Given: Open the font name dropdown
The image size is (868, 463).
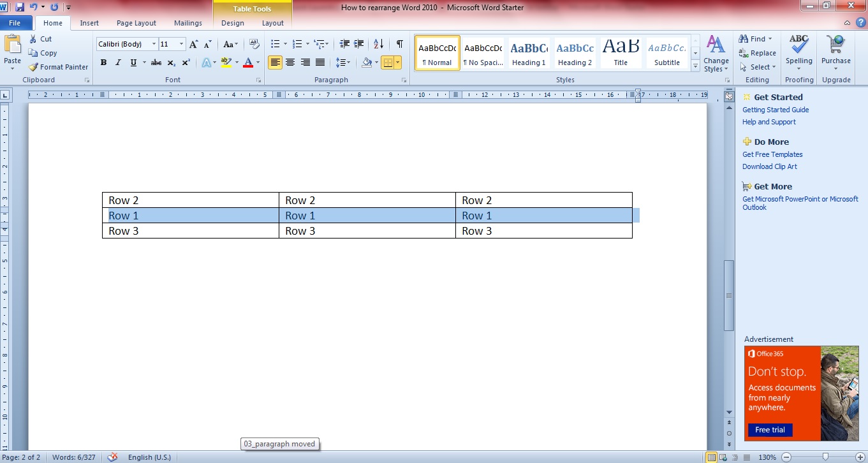Looking at the screenshot, I should (154, 44).
